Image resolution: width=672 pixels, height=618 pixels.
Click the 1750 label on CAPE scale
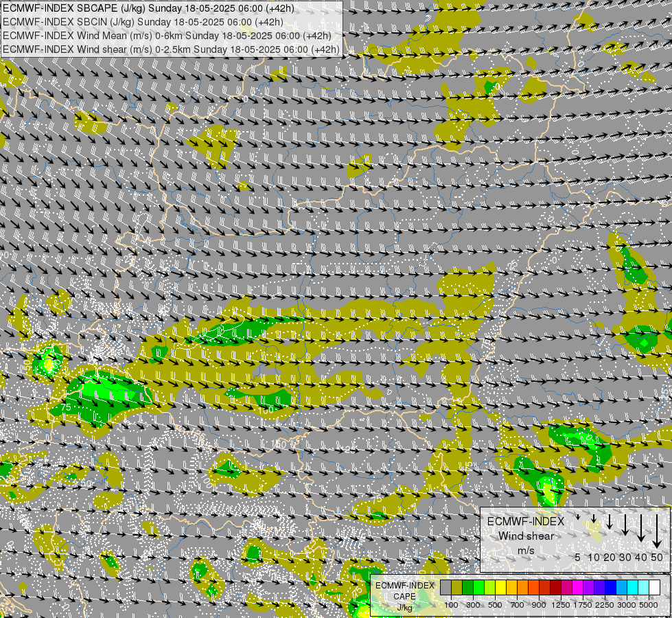[x=583, y=605]
